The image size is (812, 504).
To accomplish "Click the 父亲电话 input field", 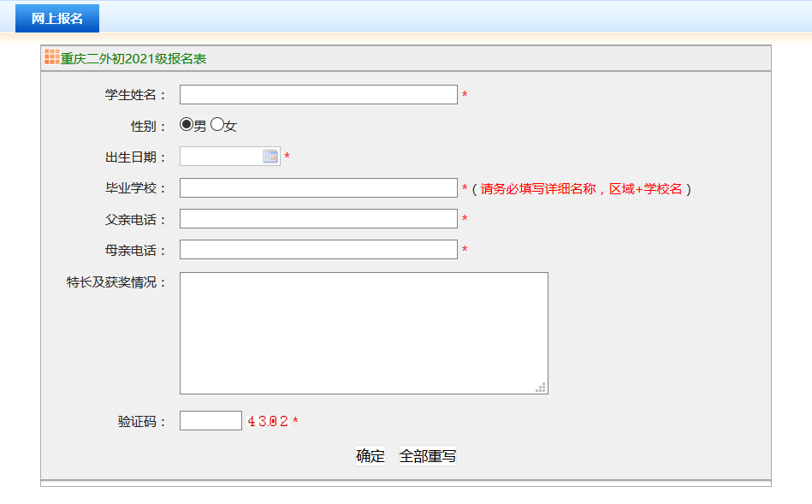I will pyautogui.click(x=318, y=219).
